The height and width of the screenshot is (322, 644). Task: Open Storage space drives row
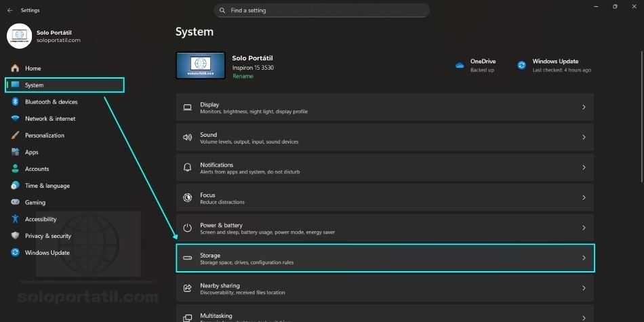coord(385,258)
